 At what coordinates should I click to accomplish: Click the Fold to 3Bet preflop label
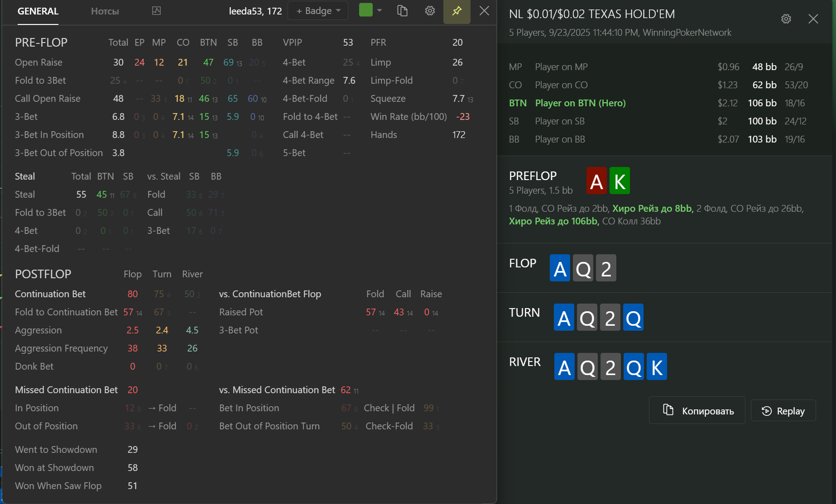pos(40,81)
